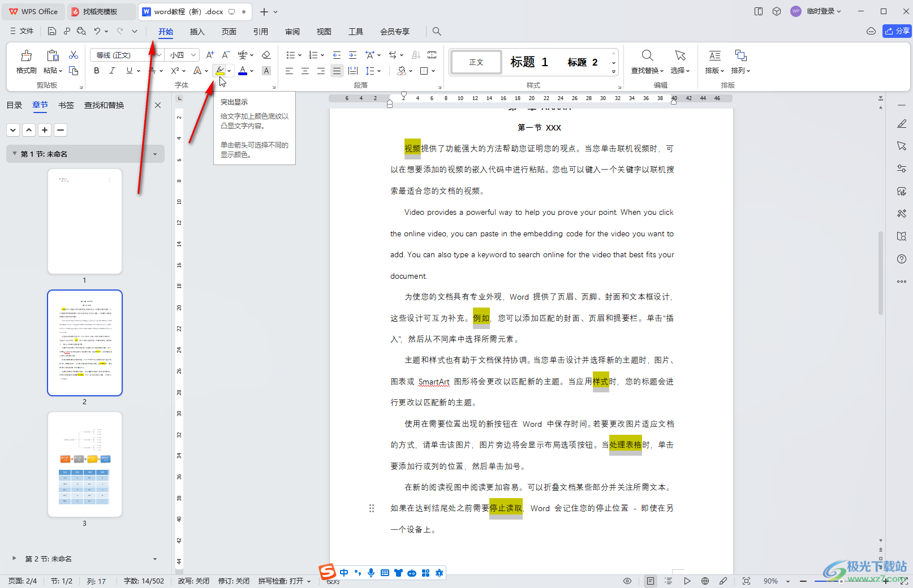Viewport: 913px width, 588px height.
Task: Open the 审阅 ribbon tab
Action: point(292,32)
